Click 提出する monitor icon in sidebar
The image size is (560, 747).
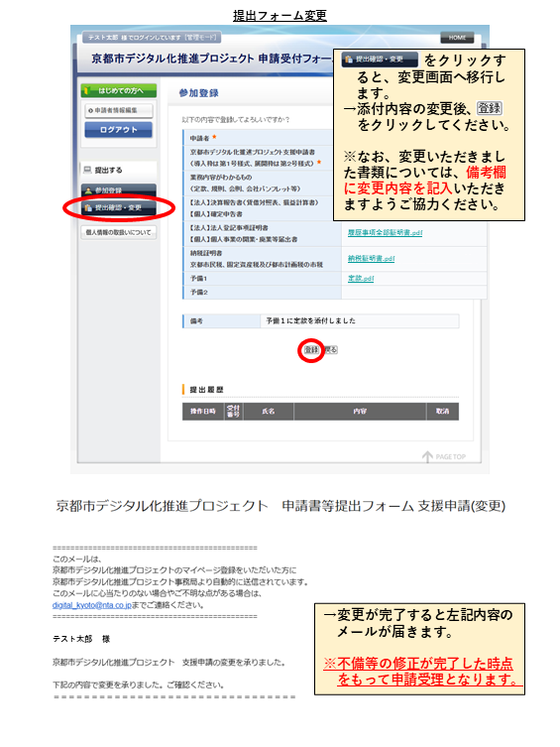[87, 170]
